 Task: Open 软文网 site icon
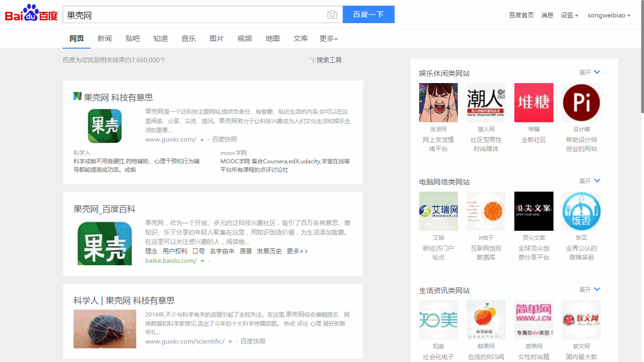tap(581, 320)
